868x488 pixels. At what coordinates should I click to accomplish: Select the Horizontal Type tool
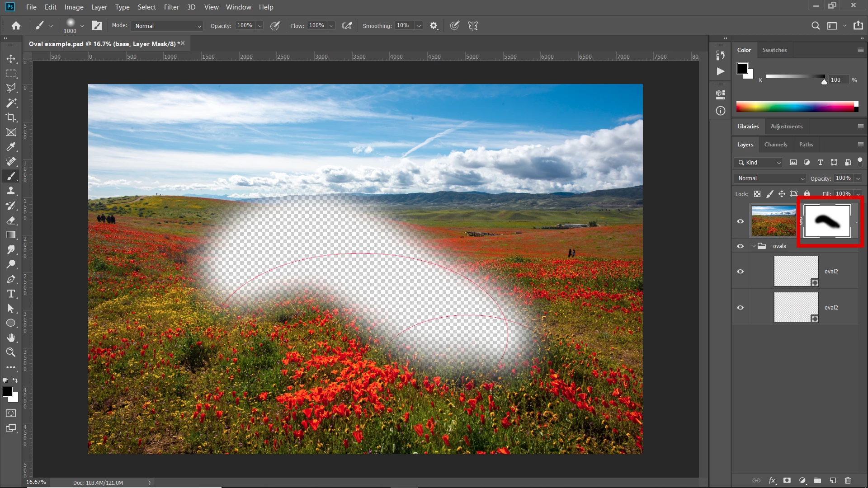pyautogui.click(x=11, y=294)
